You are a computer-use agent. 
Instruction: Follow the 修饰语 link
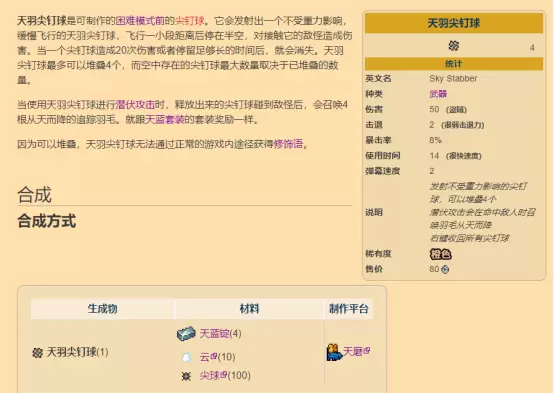pos(288,144)
